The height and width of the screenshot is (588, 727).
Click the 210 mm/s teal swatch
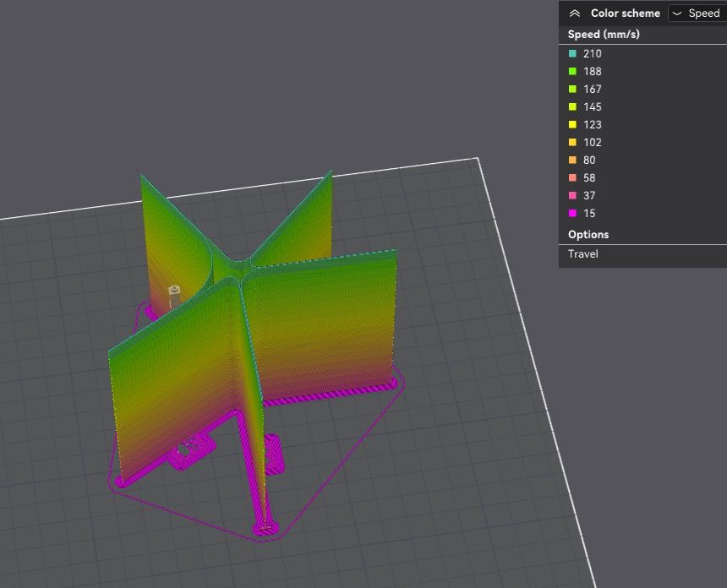pos(573,54)
